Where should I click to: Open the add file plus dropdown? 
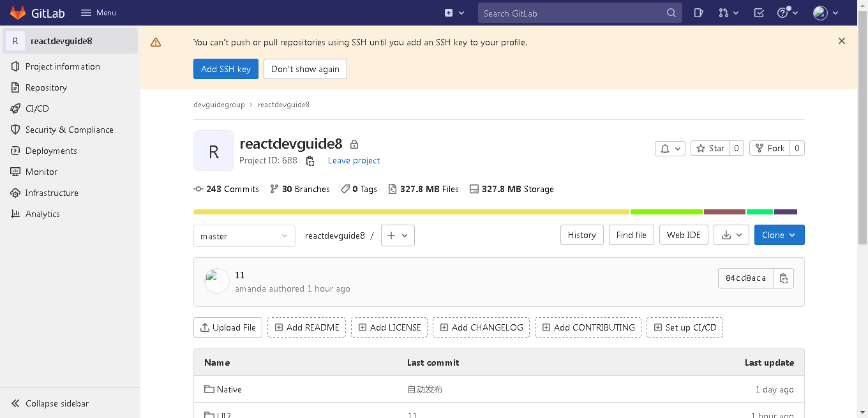tap(398, 235)
